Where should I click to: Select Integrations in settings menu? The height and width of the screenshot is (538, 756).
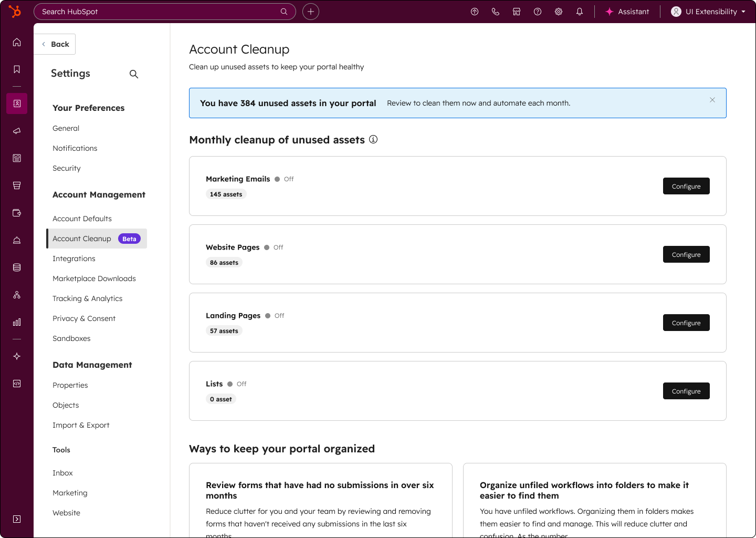coord(74,258)
